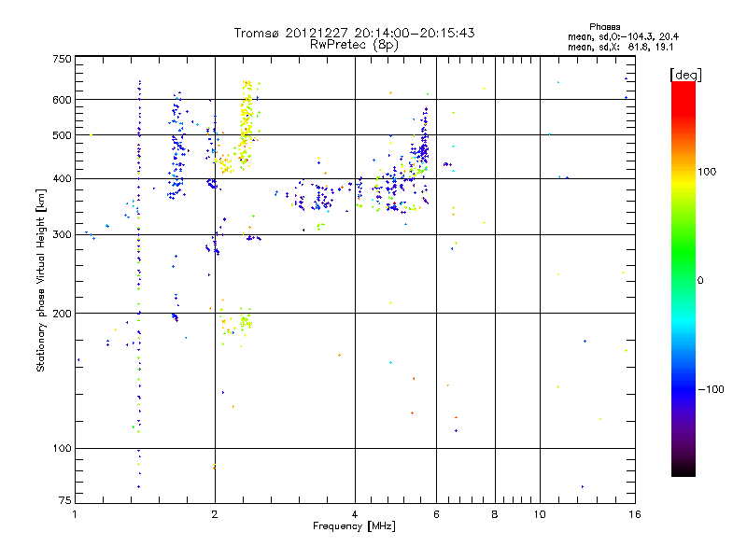
Task: Click the '[deg]' colorbar unit label
Action: 685,75
